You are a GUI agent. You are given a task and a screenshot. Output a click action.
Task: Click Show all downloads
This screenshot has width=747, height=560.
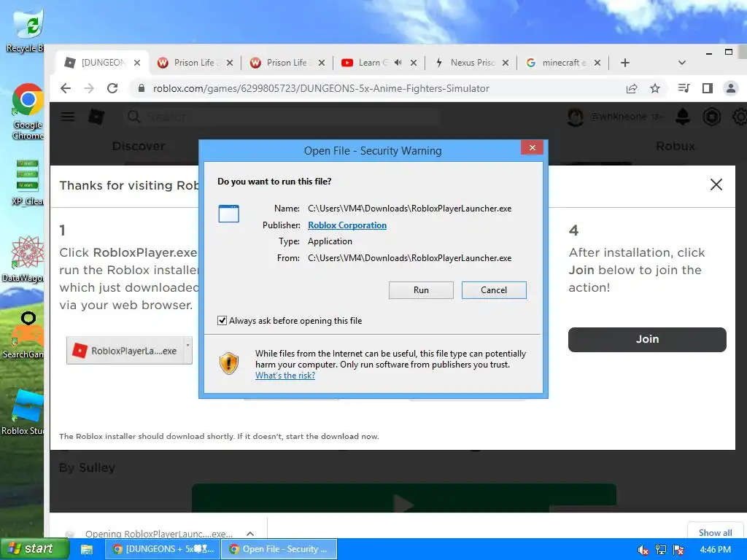[x=715, y=533]
